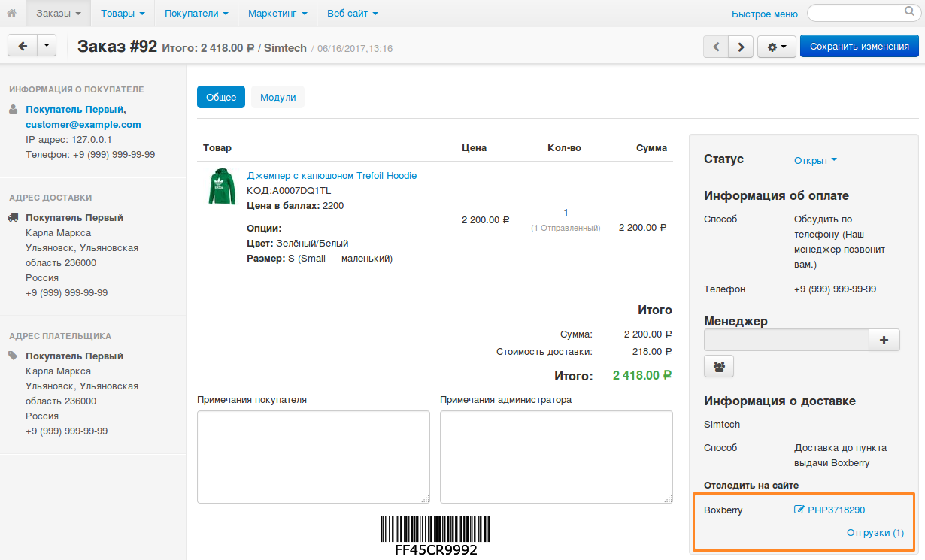Open the green hoodie product thumbnail

tap(221, 187)
